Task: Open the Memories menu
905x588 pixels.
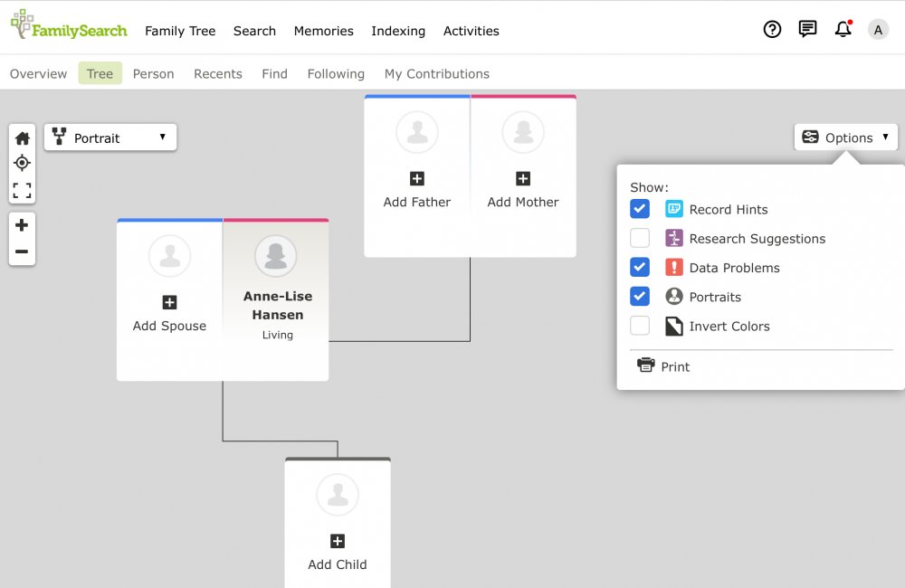Action: pyautogui.click(x=323, y=31)
